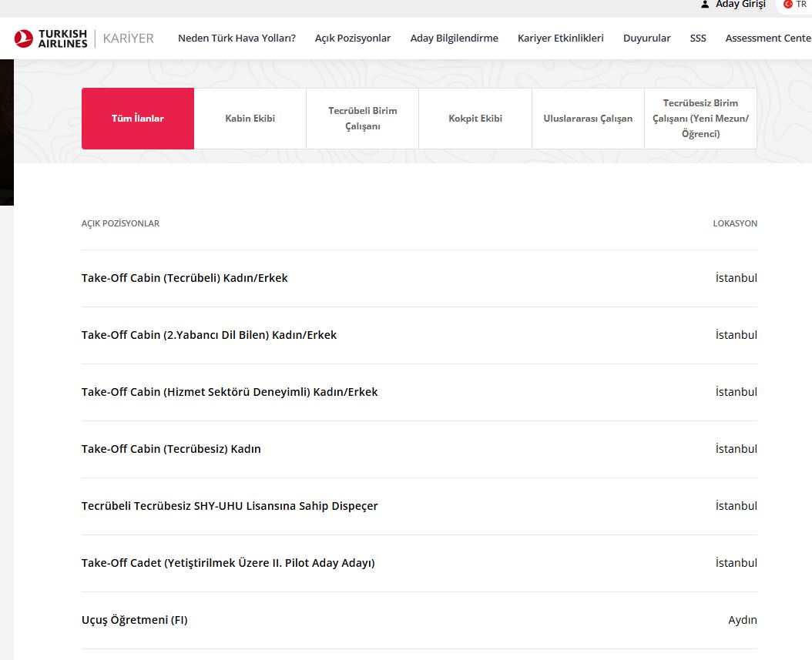The width and height of the screenshot is (812, 660).
Task: Select the Tüm İlanlar tab
Action: tap(138, 119)
